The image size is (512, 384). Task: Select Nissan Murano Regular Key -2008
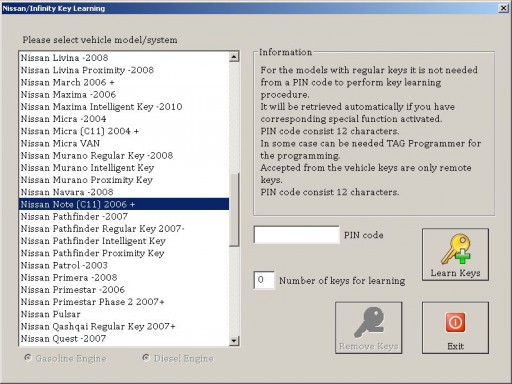124,155
